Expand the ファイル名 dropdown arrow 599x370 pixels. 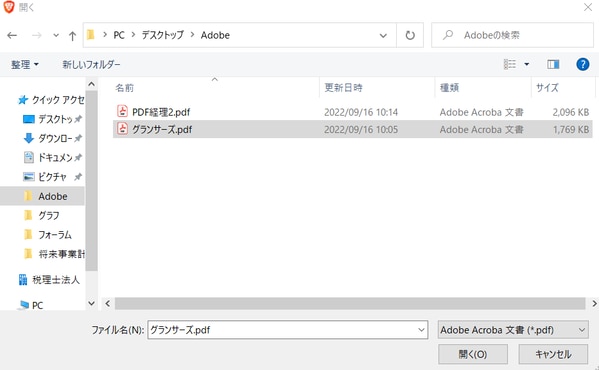421,330
